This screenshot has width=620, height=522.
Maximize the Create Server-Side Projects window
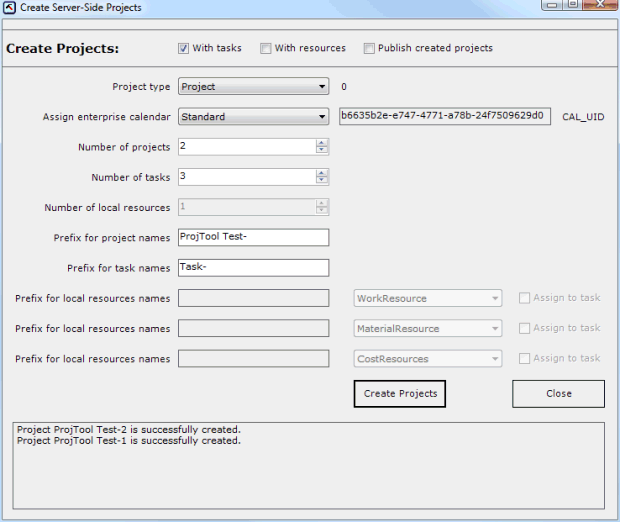click(x=573, y=5)
